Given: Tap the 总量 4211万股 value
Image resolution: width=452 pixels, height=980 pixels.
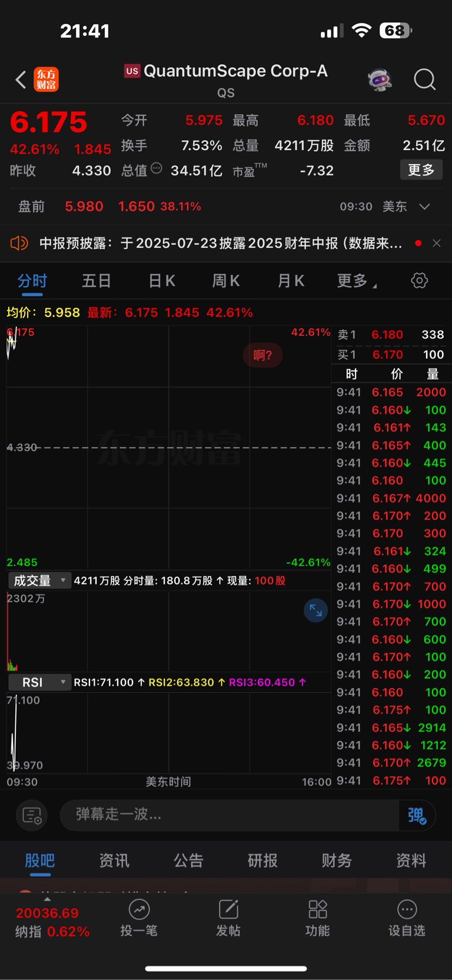Looking at the screenshot, I should tap(304, 145).
